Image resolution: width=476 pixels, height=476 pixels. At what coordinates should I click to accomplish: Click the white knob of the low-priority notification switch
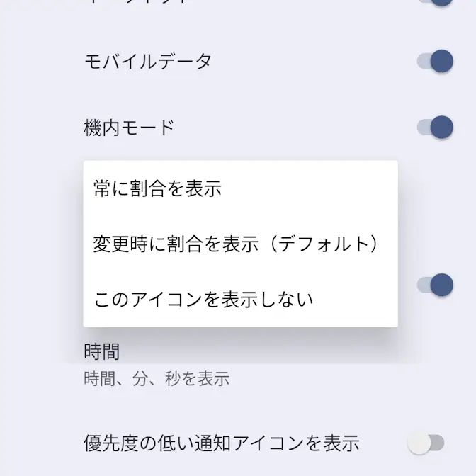click(419, 443)
